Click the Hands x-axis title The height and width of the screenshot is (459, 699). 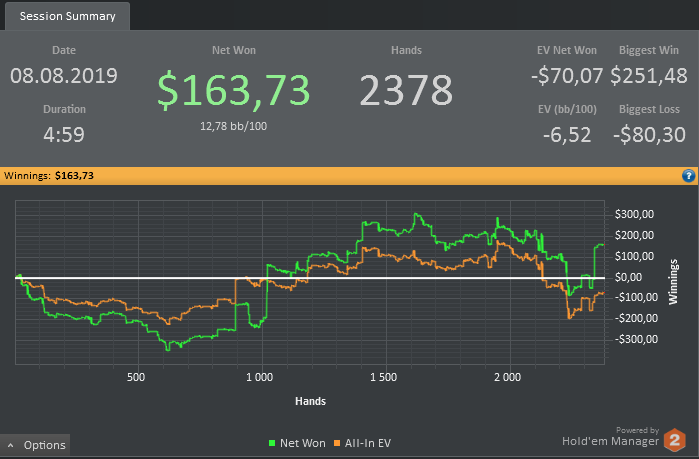311,401
